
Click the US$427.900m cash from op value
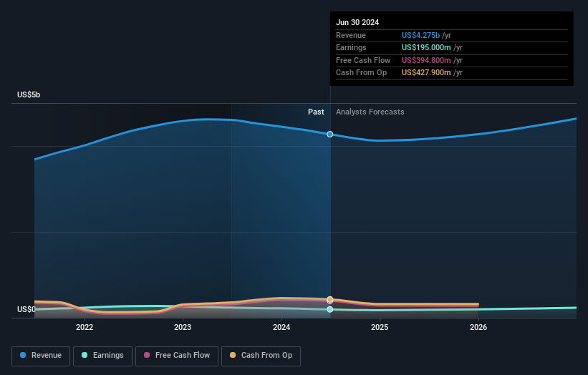(x=426, y=73)
